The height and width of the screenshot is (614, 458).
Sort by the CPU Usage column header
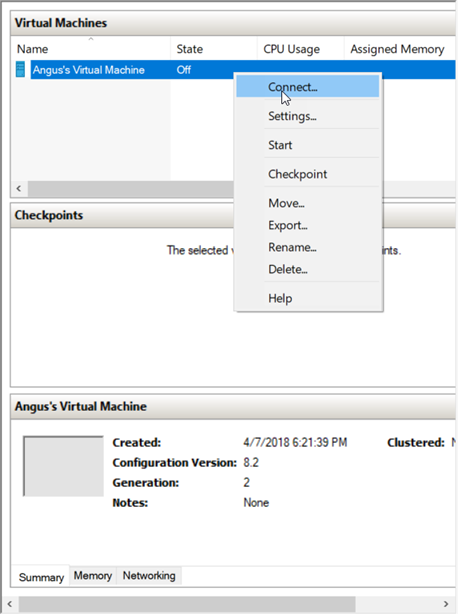(301, 49)
